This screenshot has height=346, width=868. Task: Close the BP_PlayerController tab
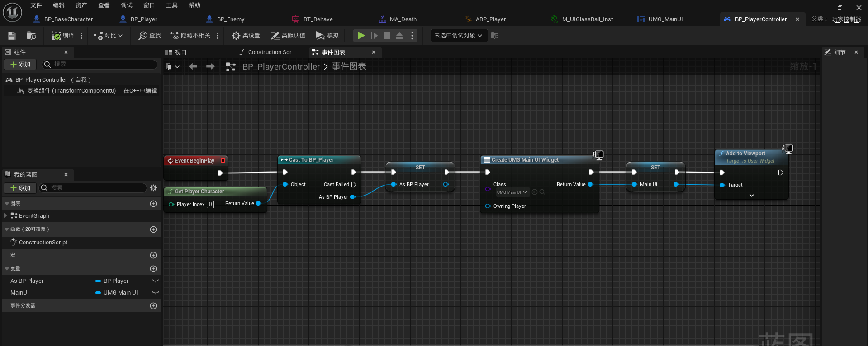point(797,19)
